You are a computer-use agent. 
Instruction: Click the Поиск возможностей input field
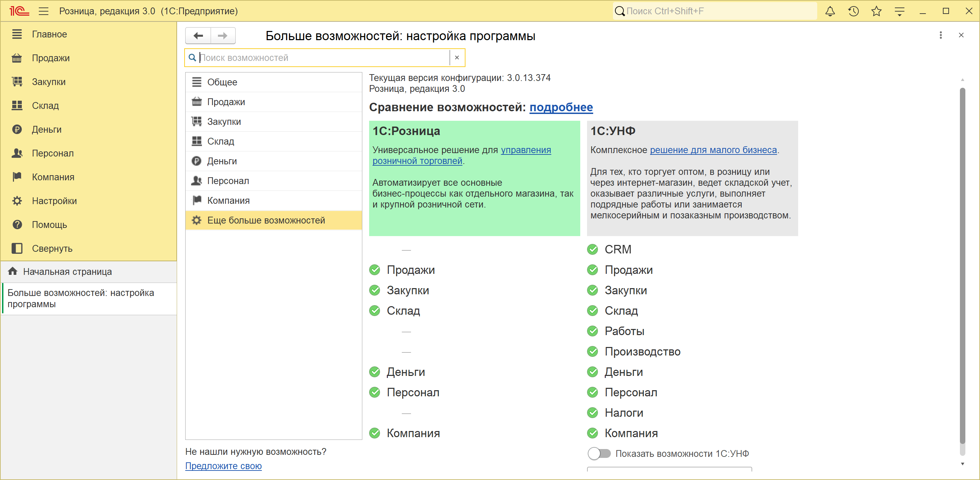(x=324, y=58)
